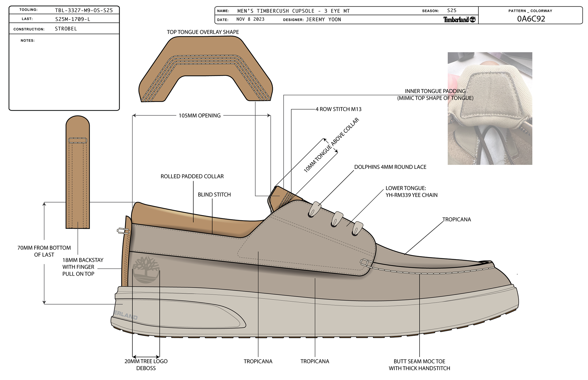Click the NOTES label in the info box
The height and width of the screenshot is (380, 588).
28,40
